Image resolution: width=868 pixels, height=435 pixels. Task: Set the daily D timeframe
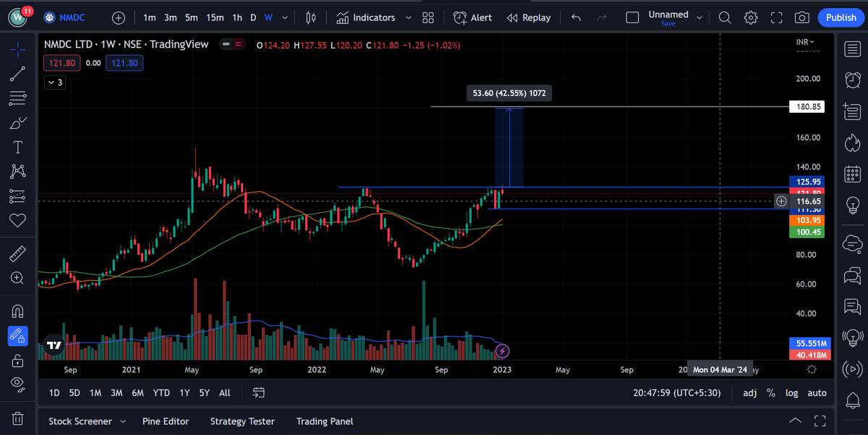click(x=253, y=17)
